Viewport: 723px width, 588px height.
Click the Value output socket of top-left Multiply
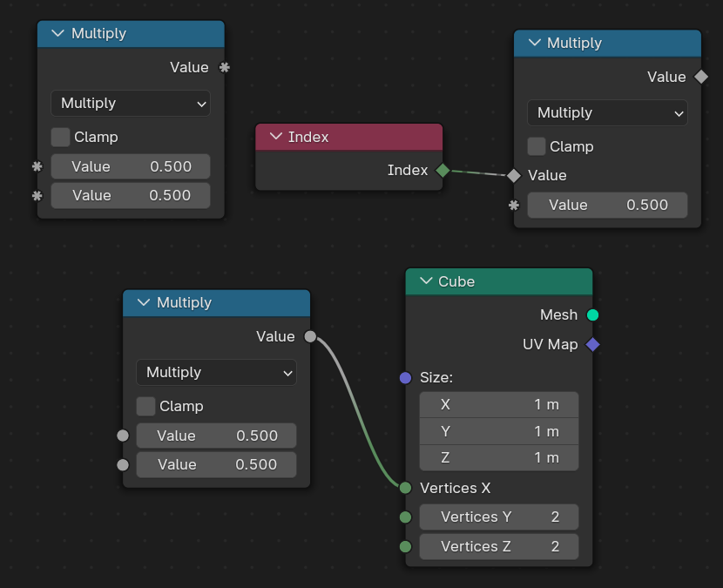coord(225,67)
